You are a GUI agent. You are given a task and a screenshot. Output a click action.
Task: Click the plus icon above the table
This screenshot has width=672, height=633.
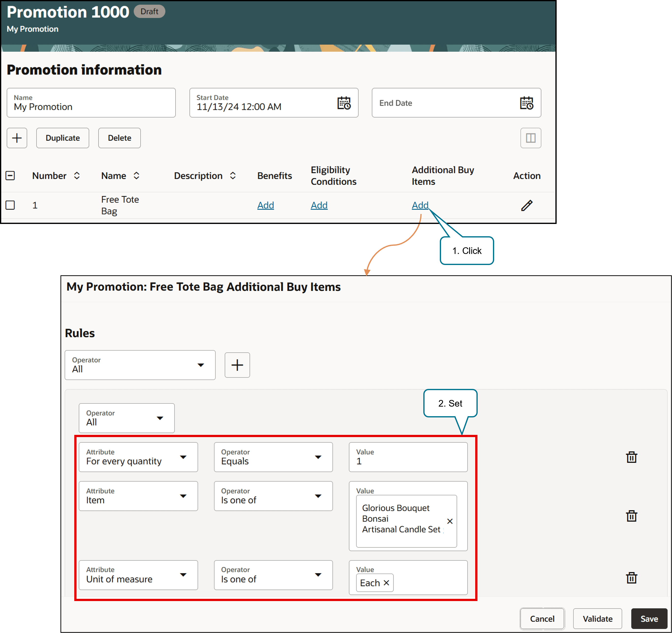point(17,138)
